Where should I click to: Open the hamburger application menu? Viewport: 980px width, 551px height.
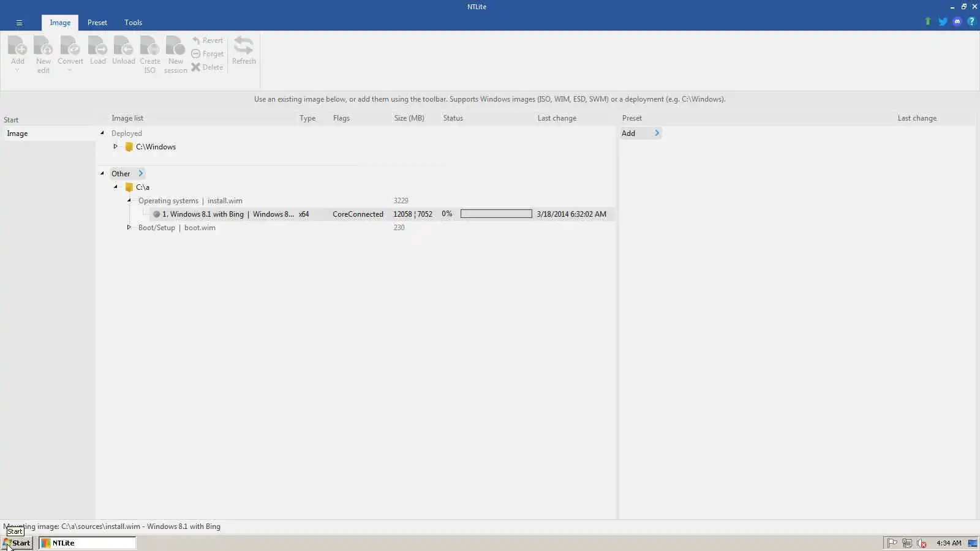point(19,23)
